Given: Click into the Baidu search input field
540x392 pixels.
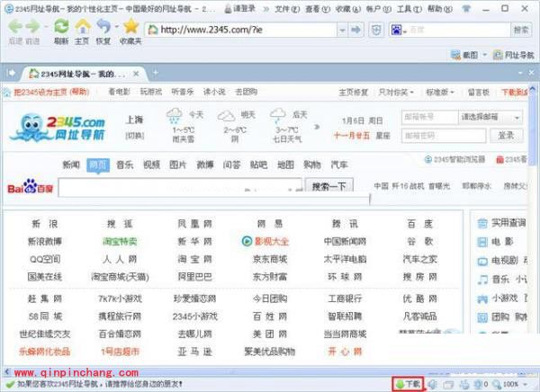Looking at the screenshot, I should 180,188.
